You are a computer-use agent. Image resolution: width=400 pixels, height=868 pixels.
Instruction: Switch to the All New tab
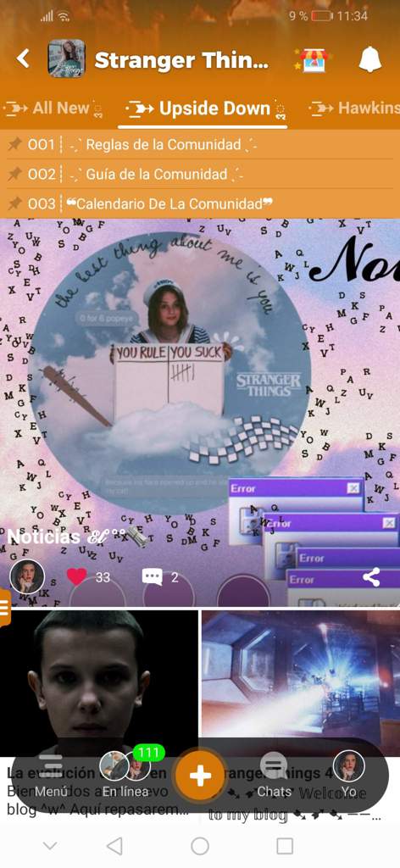point(53,108)
